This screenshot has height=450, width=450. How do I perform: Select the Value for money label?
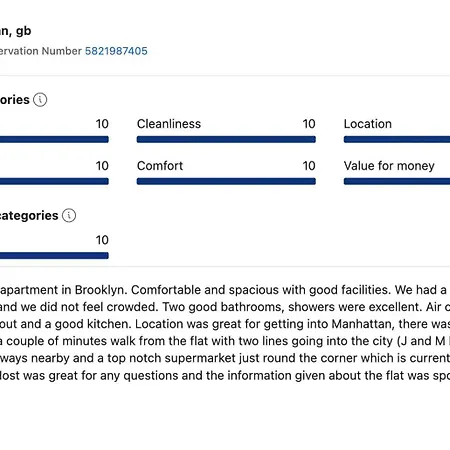coord(389,166)
